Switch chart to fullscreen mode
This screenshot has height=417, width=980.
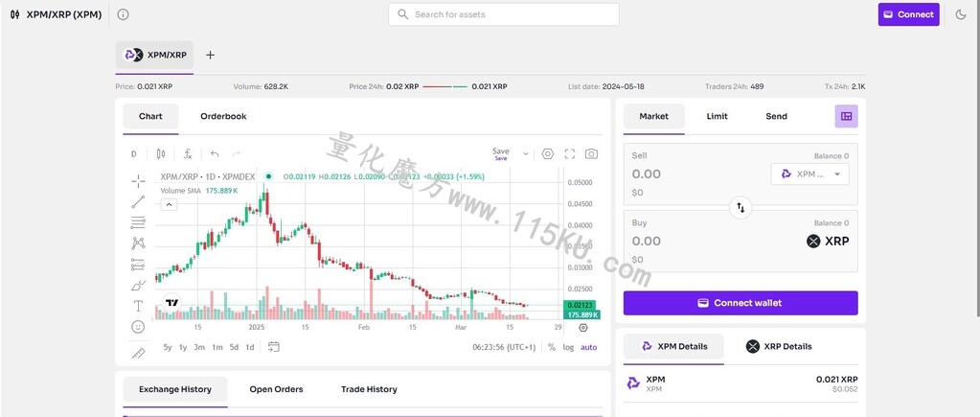[569, 153]
